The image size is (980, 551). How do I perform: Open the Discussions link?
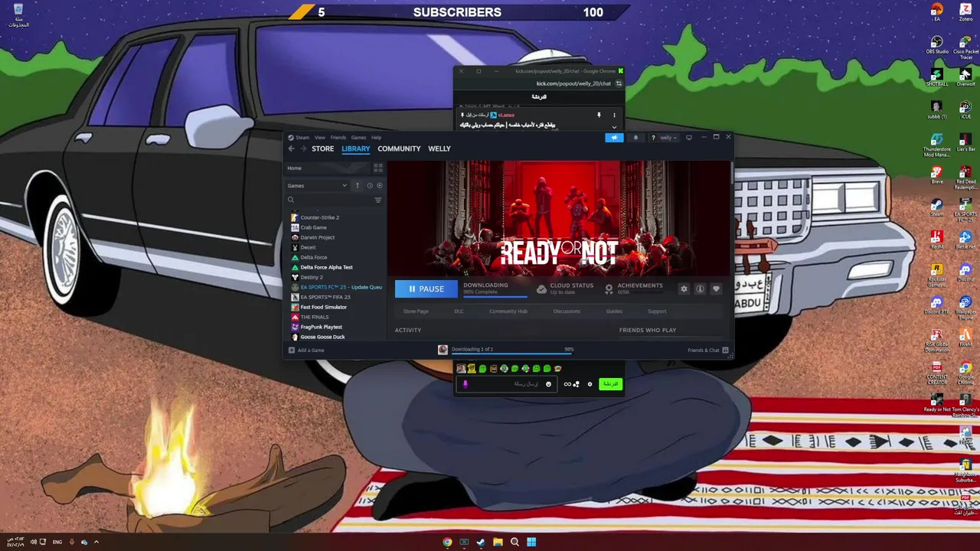tap(567, 311)
